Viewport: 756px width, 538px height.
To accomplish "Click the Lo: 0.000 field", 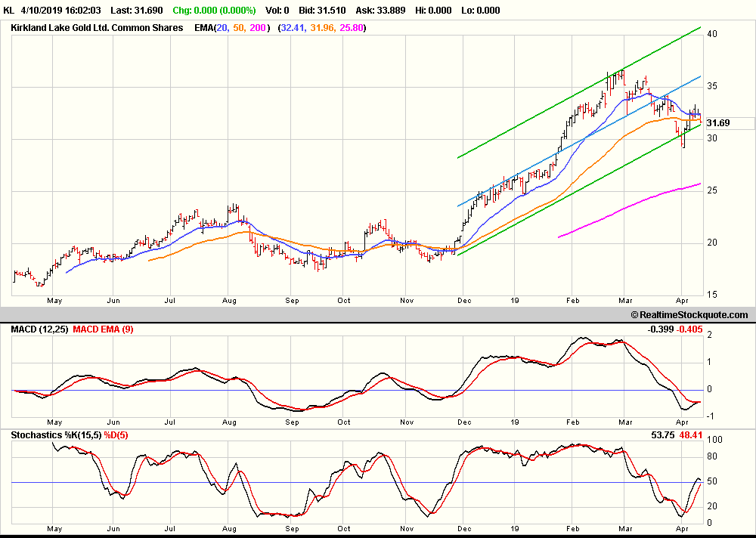I will coord(481,10).
